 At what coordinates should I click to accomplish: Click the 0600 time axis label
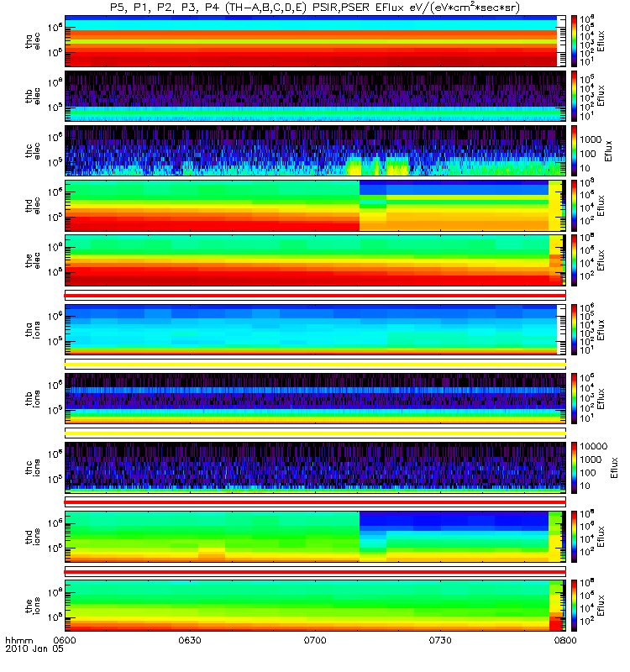(65, 640)
